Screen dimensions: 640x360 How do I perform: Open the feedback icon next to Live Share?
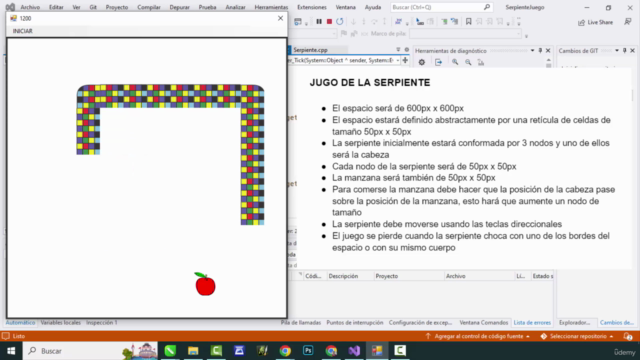coord(628,22)
